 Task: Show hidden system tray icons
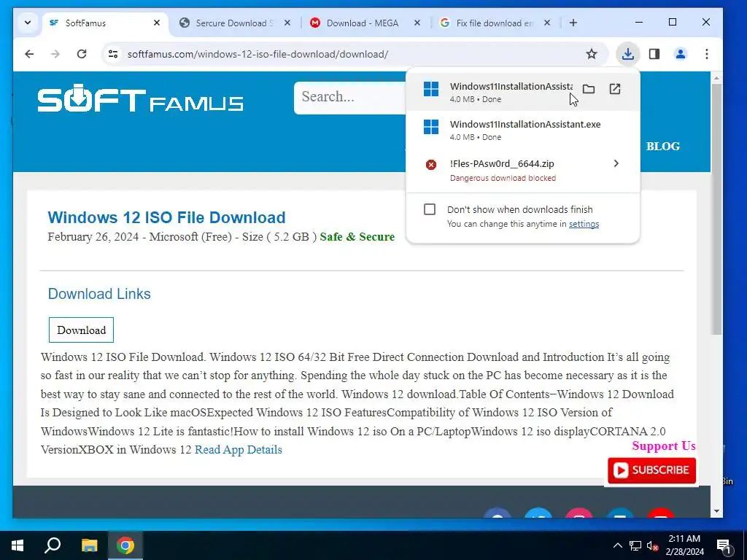pos(617,545)
